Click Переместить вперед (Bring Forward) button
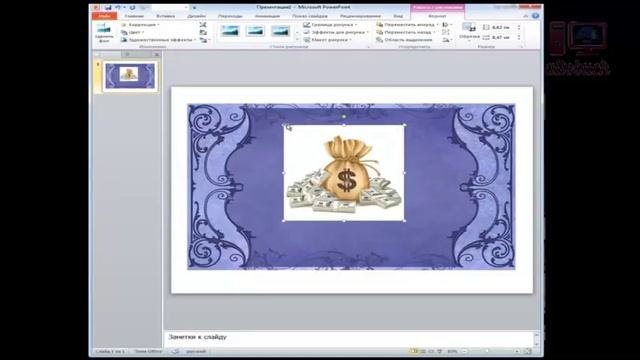 pos(407,25)
